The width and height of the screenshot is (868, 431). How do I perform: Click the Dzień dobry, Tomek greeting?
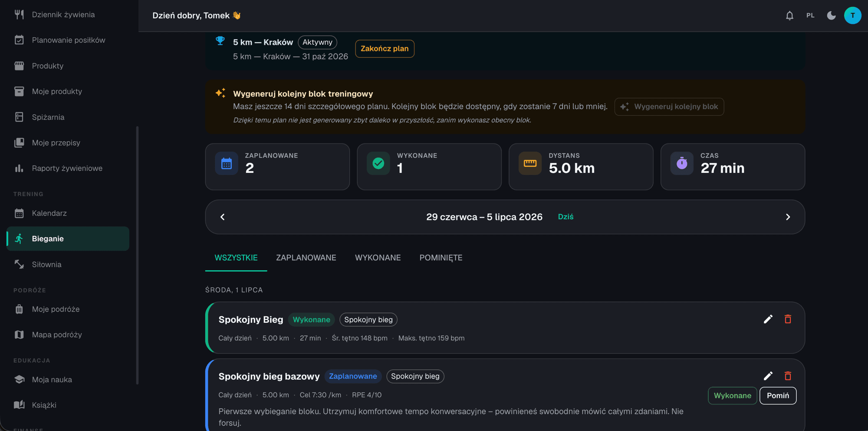coord(196,15)
